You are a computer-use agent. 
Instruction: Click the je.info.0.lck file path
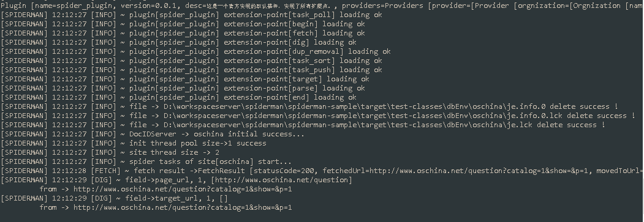click(x=363, y=116)
